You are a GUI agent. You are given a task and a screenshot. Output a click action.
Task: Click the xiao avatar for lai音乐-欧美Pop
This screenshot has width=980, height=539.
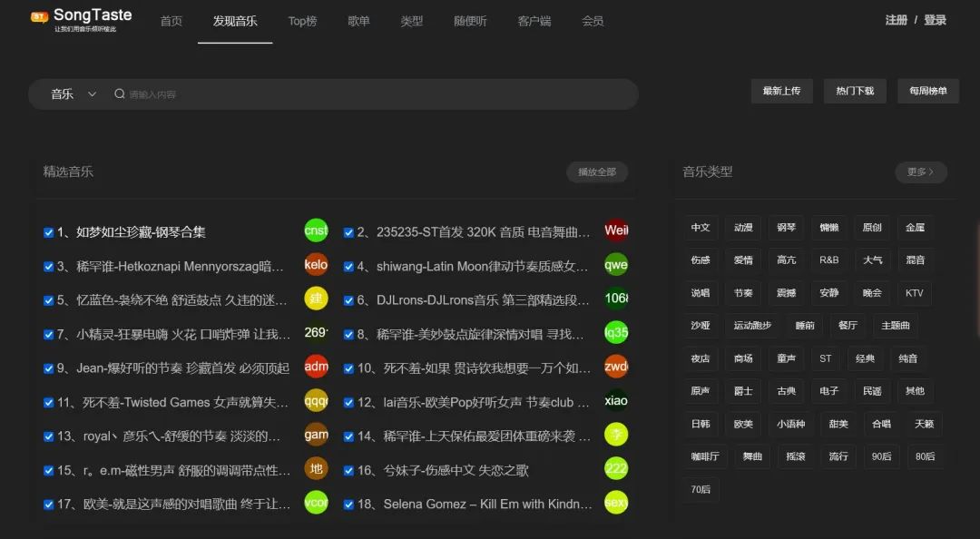click(616, 400)
